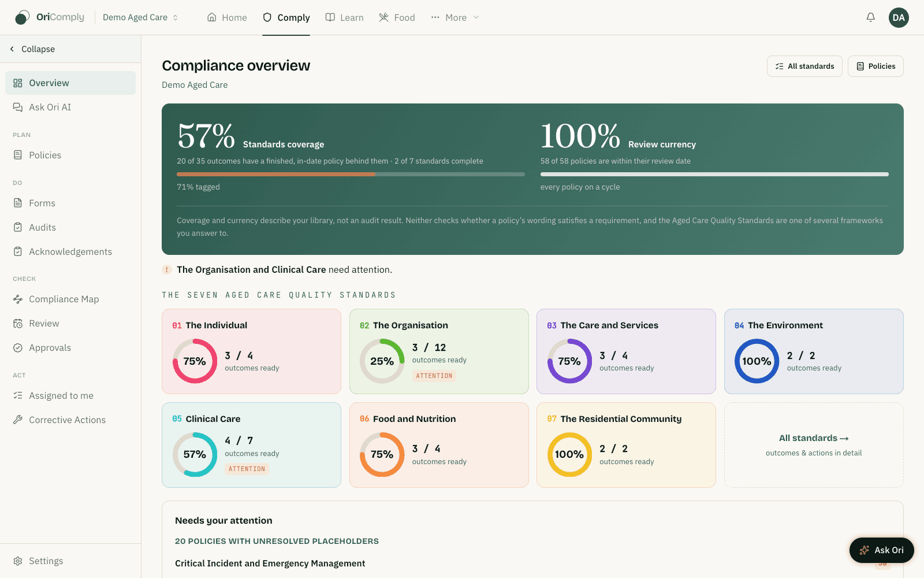Open the Demo Aged Care organisation switcher
924x578 pixels.
[x=140, y=17]
